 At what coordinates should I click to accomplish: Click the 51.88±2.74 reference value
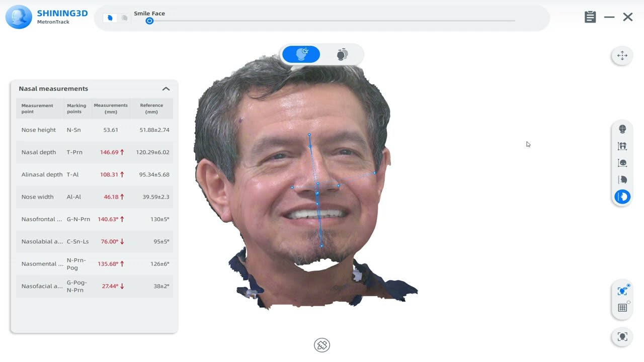(154, 130)
